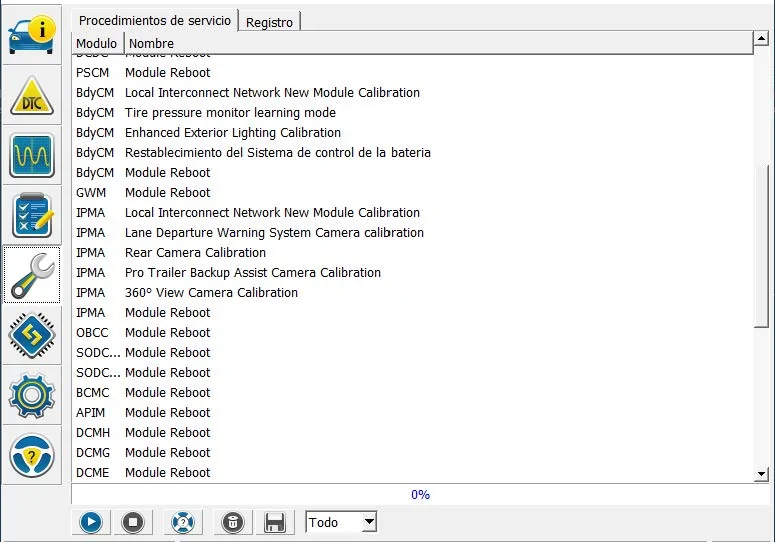Select BdyCM Module Reboot row
The image size is (775, 542).
coord(413,172)
